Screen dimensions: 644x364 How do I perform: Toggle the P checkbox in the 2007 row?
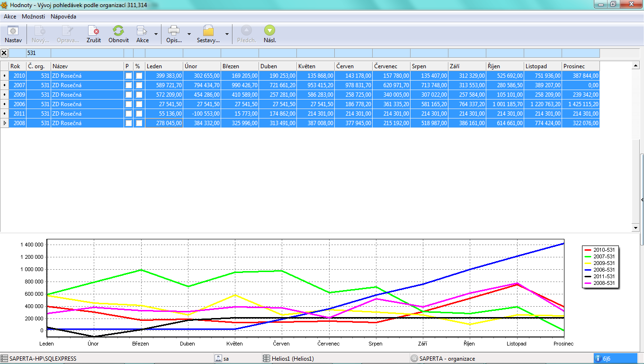(x=128, y=85)
